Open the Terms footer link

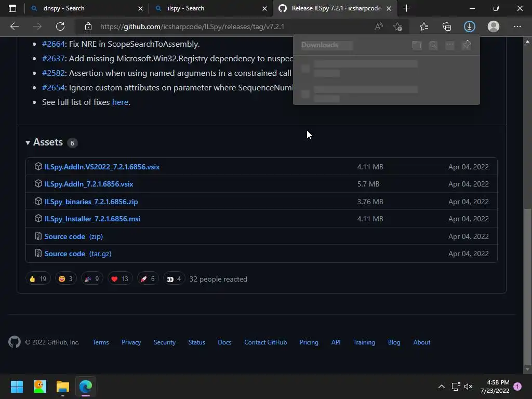click(x=101, y=342)
